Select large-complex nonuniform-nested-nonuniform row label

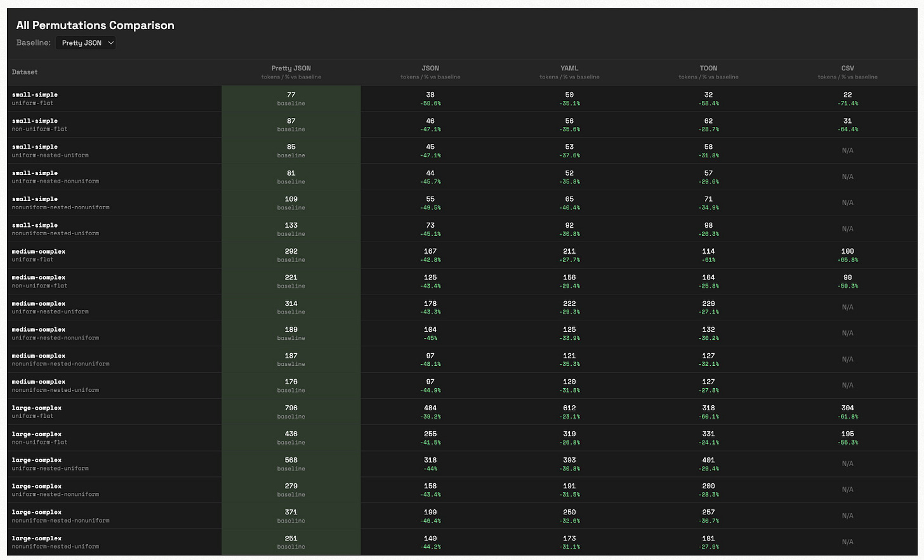tap(60, 516)
